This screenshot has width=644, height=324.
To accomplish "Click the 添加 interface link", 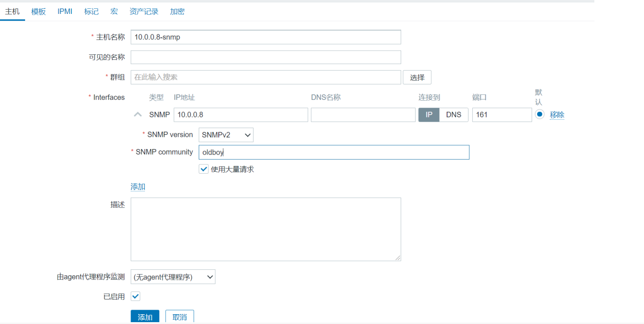I will click(138, 187).
